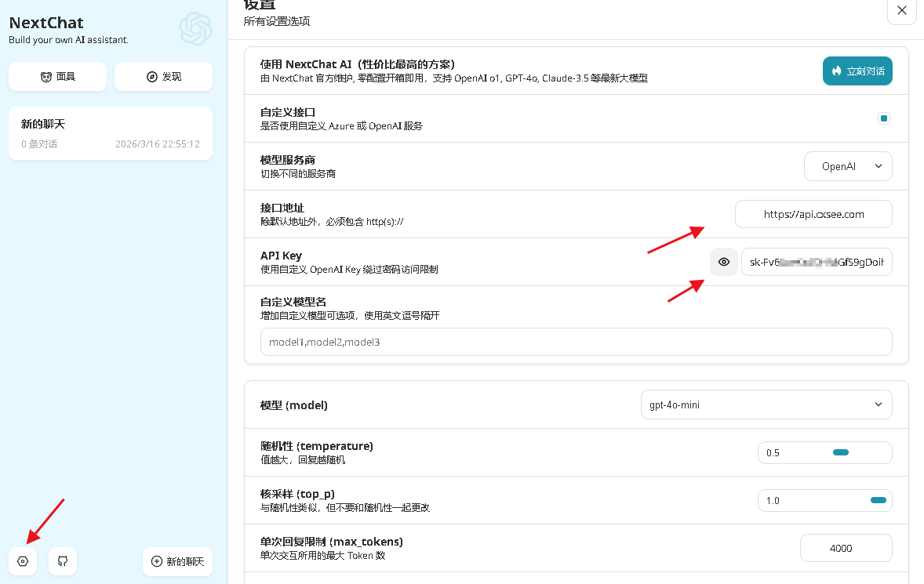The image size is (924, 584).
Task: Click the OpenAI logo in sidebar header
Action: (195, 28)
